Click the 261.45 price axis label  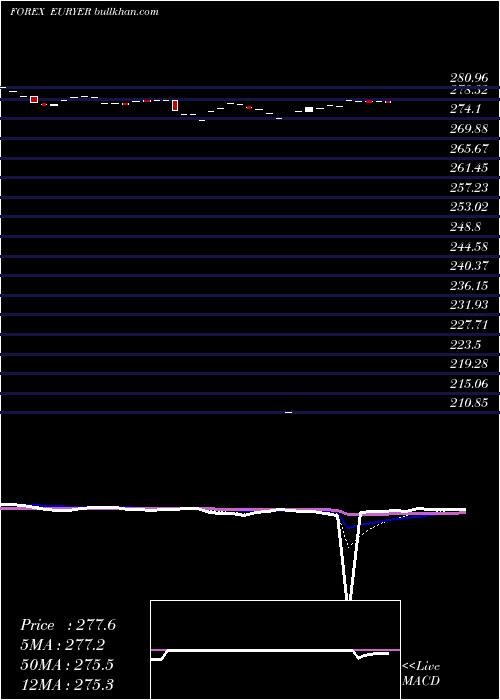click(x=469, y=168)
